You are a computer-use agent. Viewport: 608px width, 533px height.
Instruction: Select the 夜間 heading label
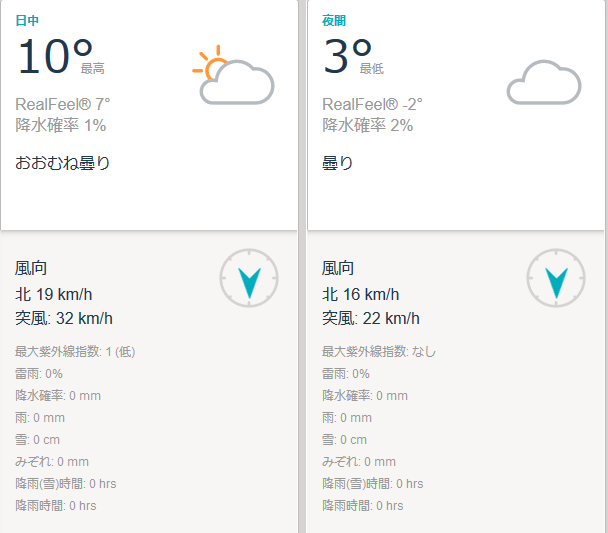[x=334, y=20]
